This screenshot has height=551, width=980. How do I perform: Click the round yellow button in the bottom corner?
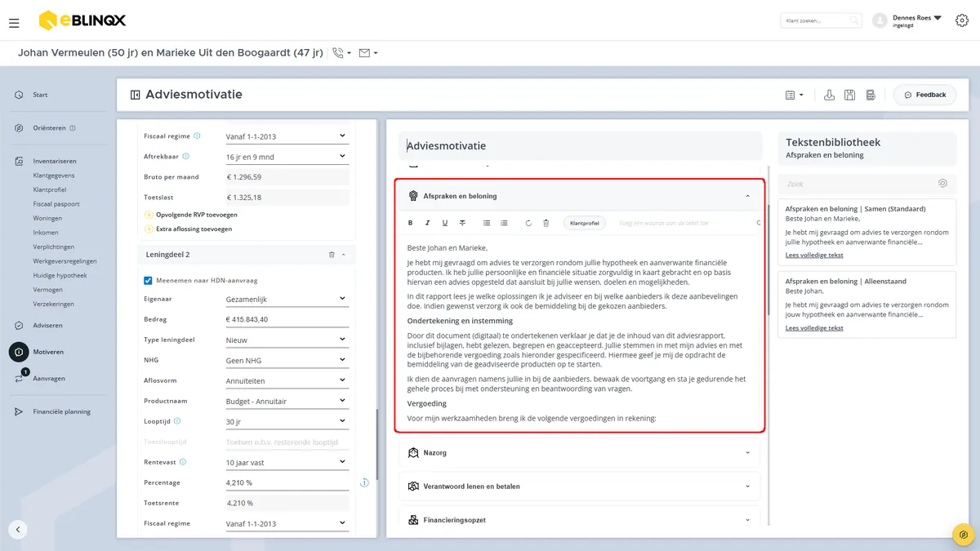point(964,535)
